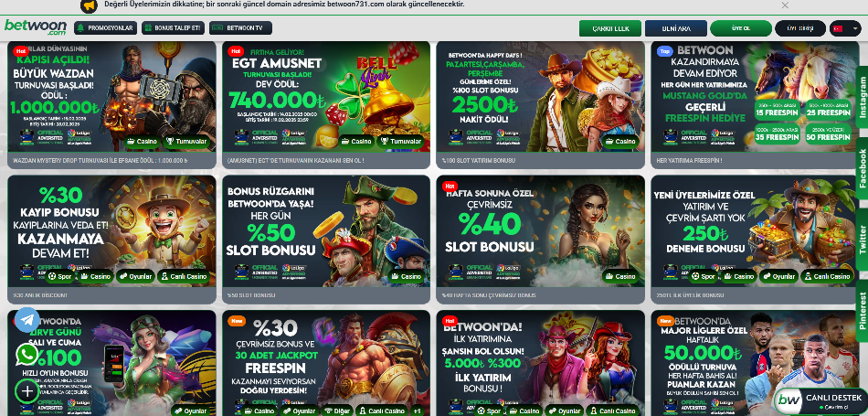The height and width of the screenshot is (416, 868).
Task: Open the Pinterest side tab
Action: point(862,311)
